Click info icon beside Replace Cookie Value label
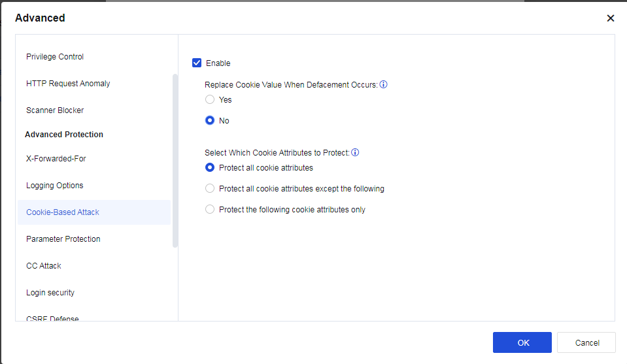The width and height of the screenshot is (627, 364). 384,85
